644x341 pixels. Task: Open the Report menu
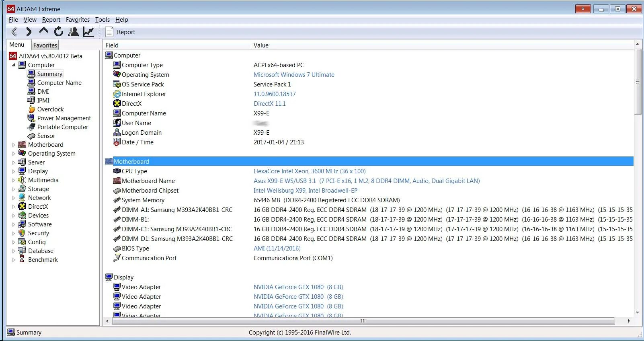[x=51, y=20]
